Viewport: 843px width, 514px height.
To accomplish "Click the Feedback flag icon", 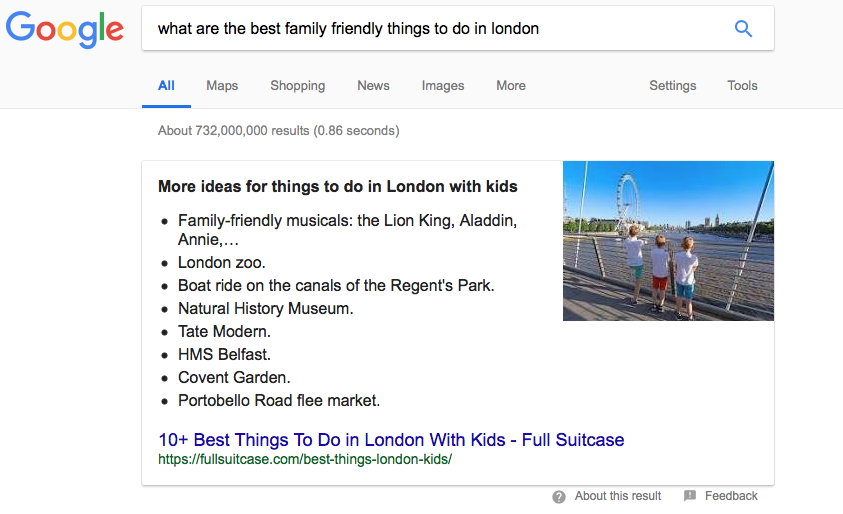I will pyautogui.click(x=690, y=496).
